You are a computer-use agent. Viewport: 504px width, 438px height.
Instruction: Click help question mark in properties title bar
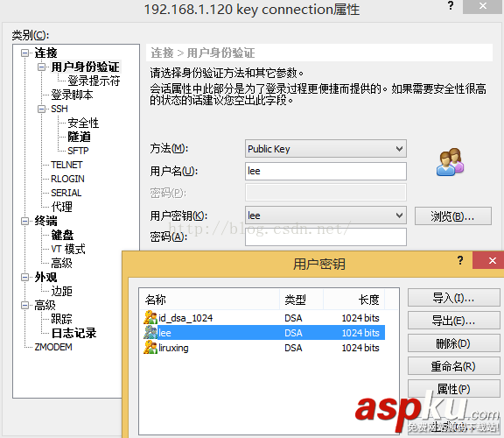pos(451,5)
